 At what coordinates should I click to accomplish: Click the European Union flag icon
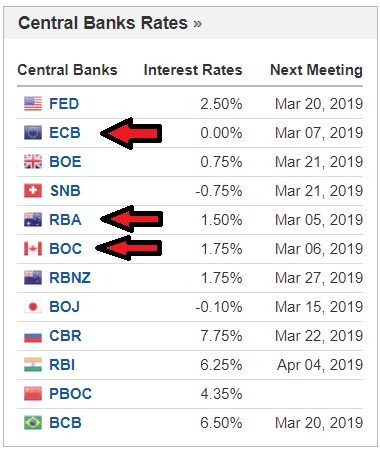33,132
